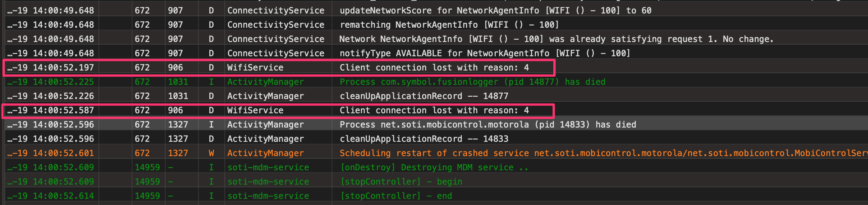
Task: Select the net.soti.mobicontrol.motorola has died message
Action: [488, 124]
